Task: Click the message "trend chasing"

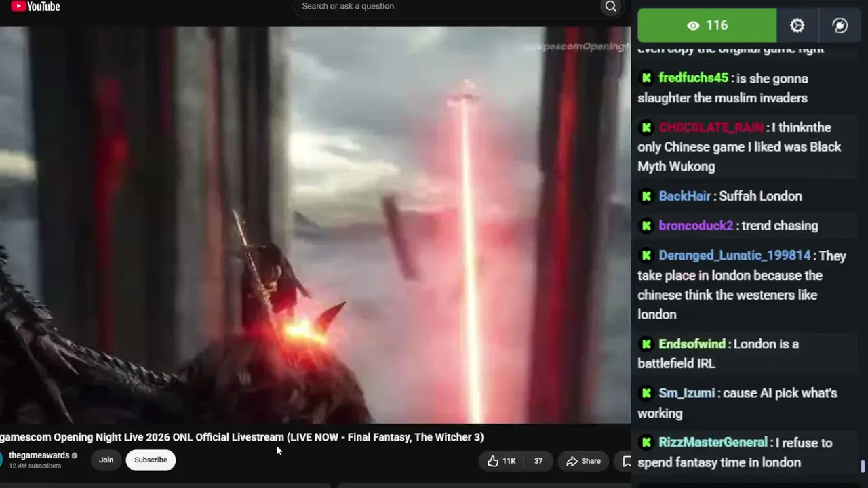Action: pyautogui.click(x=780, y=226)
